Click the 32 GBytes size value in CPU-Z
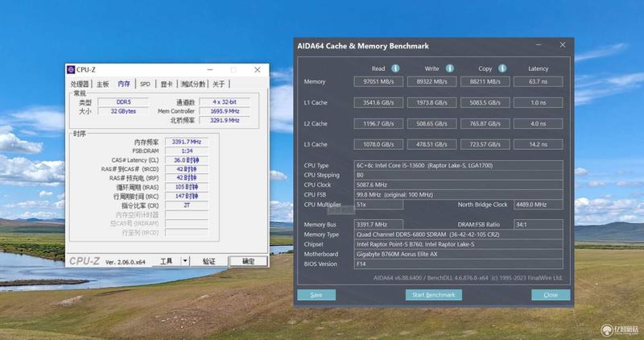This screenshot has width=644, height=340. point(123,111)
